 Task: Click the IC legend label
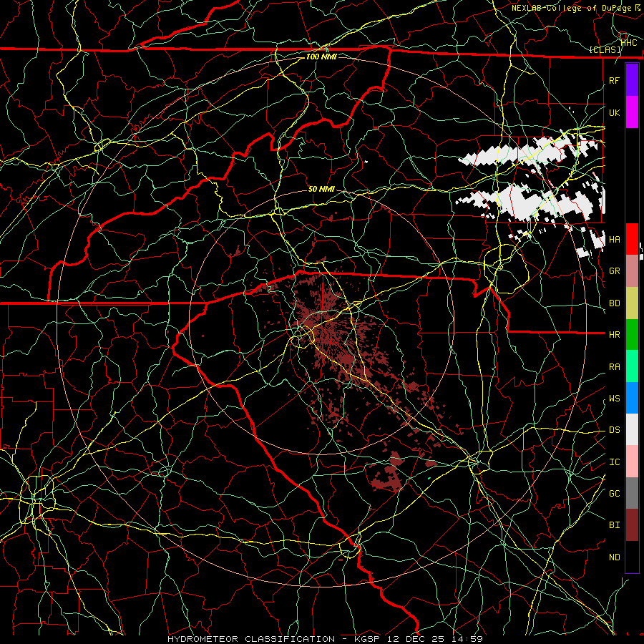(x=615, y=462)
